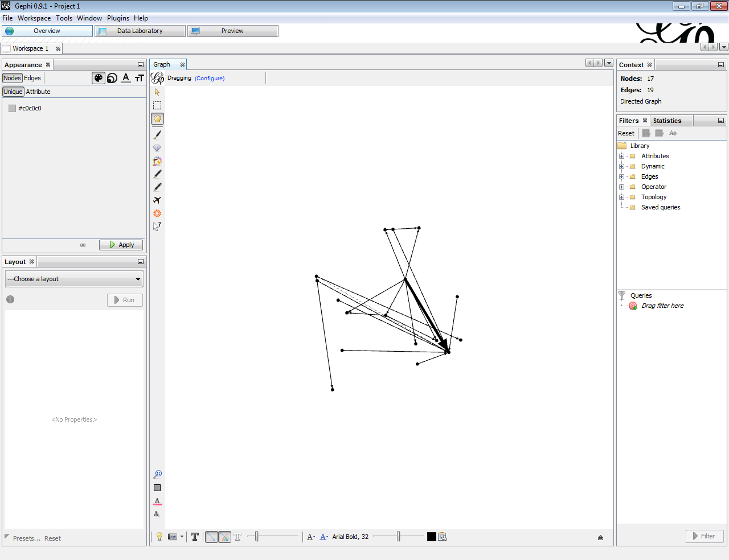The image size is (729, 560).
Task: Toggle show edge labels (outlined T)
Action: [237, 537]
